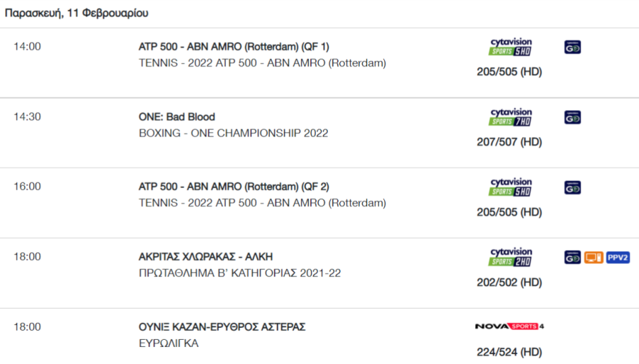639x364 pixels.
Task: Click the blue PPV2 badge
Action: (618, 258)
